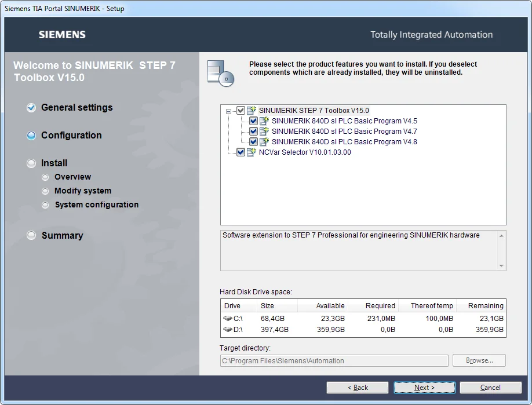Viewport: 532px width, 405px height.
Task: Go back with the Back button
Action: click(358, 388)
